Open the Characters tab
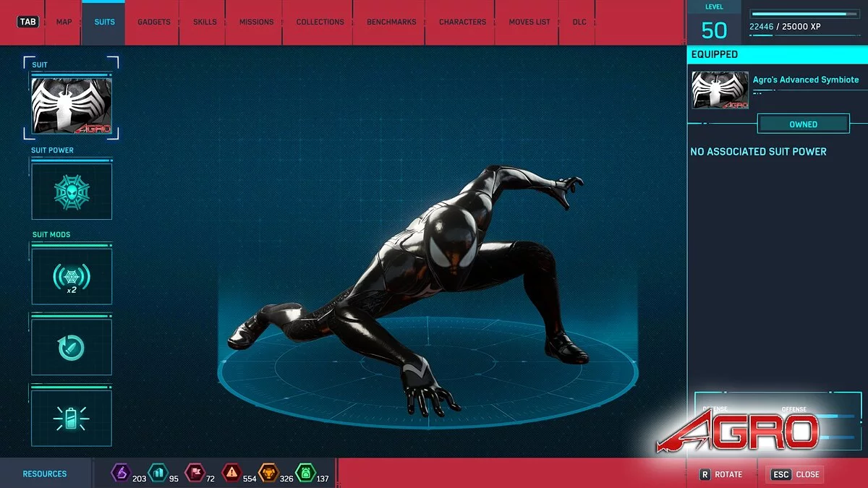The image size is (868, 488). coord(462,22)
